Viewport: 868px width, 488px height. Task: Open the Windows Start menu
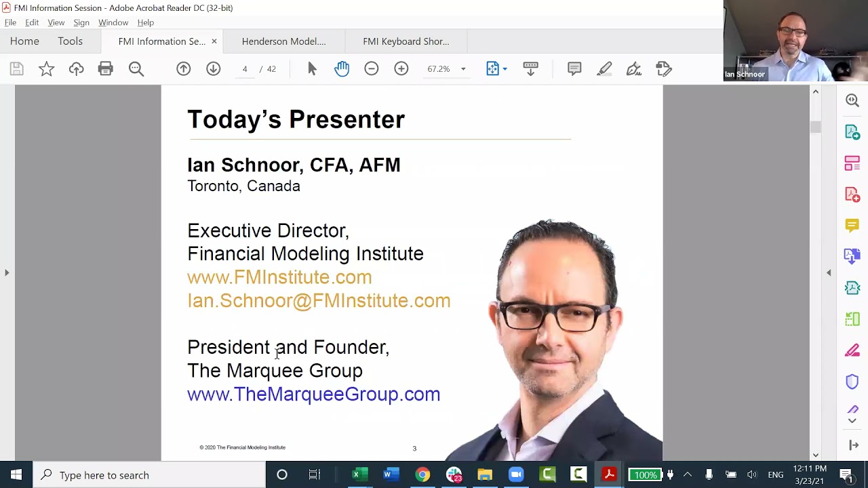pos(16,475)
